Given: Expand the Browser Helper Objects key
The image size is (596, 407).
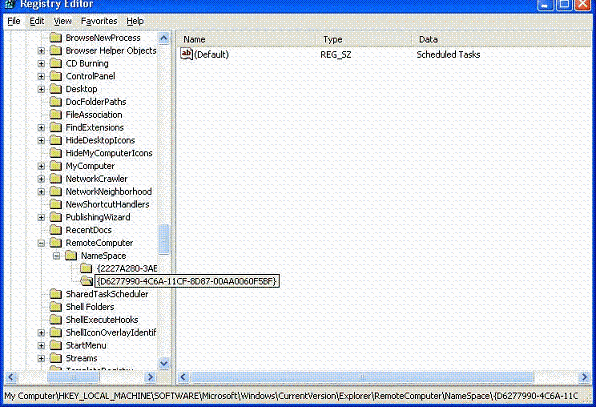Looking at the screenshot, I should (41, 51).
